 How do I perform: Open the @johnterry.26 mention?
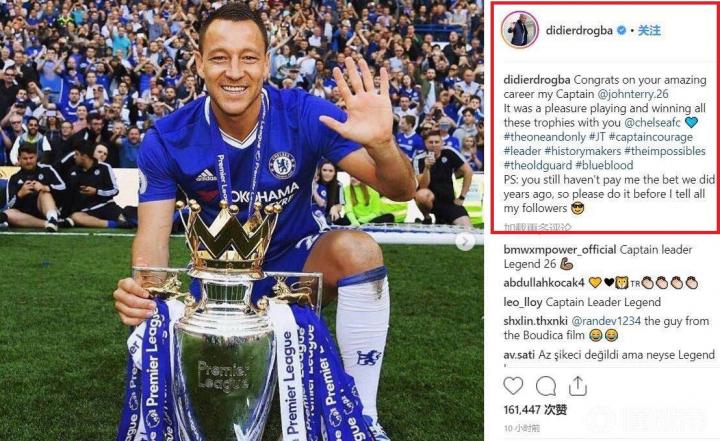pyautogui.click(x=633, y=94)
